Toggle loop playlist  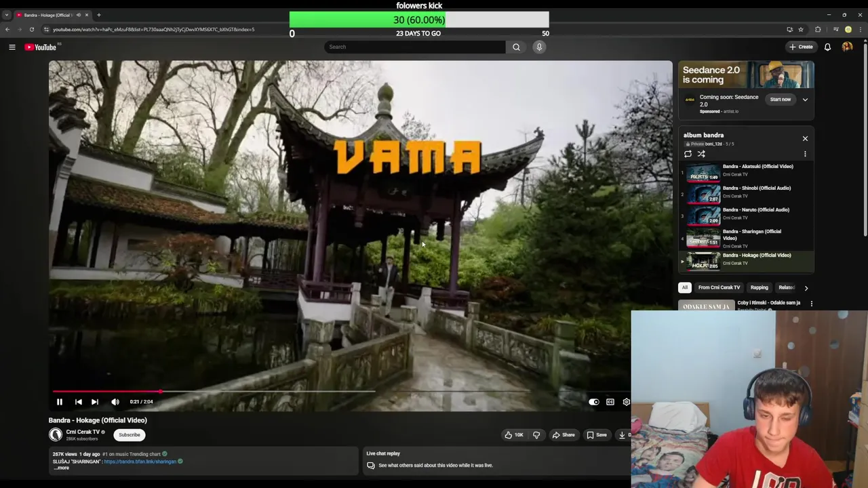pyautogui.click(x=688, y=154)
